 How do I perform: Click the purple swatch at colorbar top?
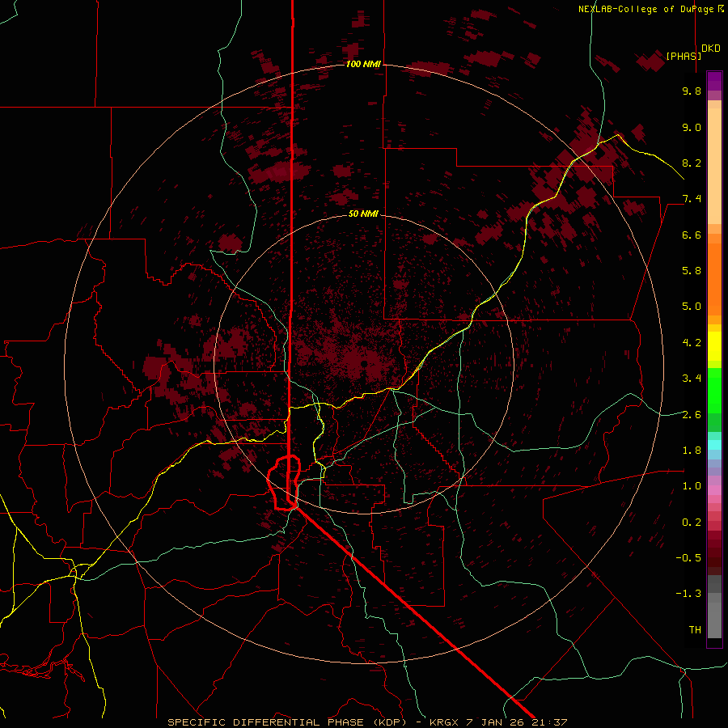coord(714,81)
